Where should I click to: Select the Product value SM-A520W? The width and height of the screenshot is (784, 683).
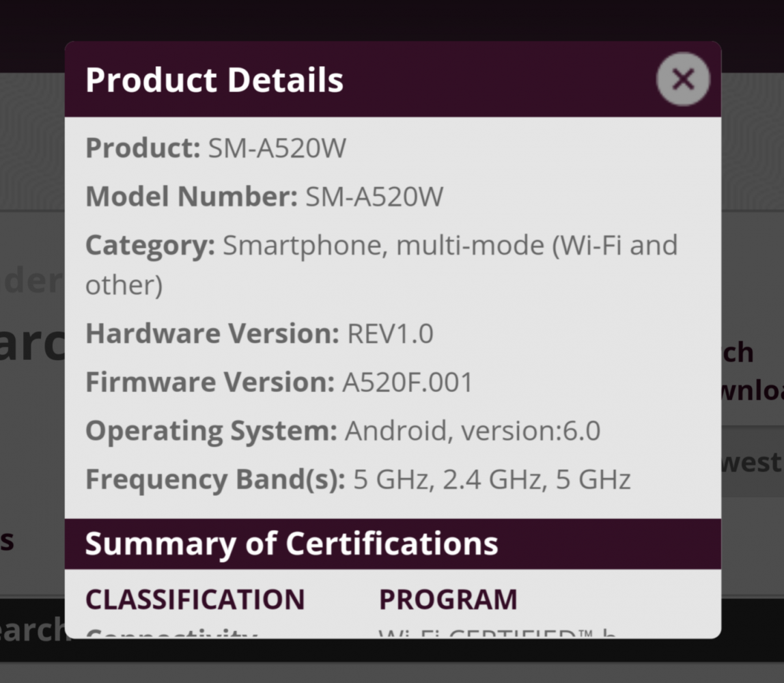pyautogui.click(x=277, y=148)
